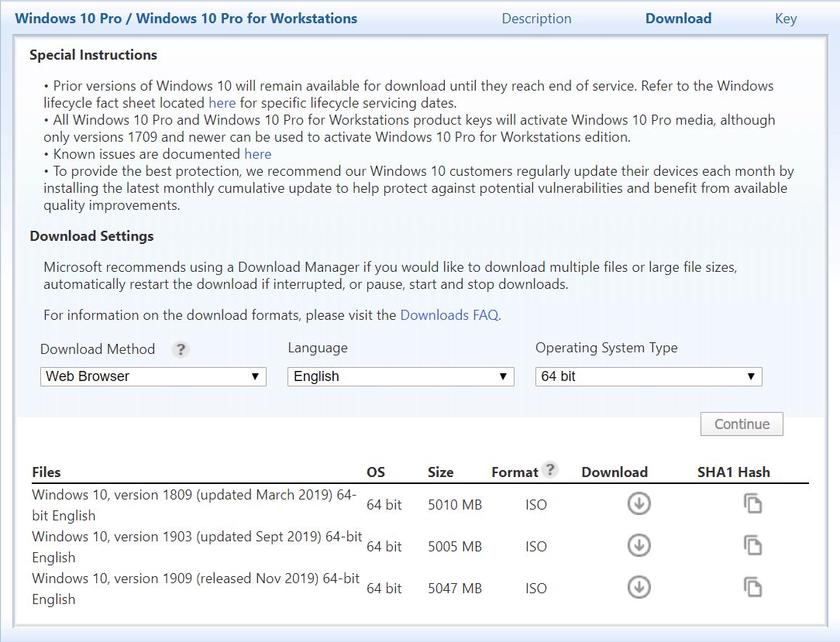Copy SHA1 hash for version 1903
Image resolution: width=840 pixels, height=642 pixels.
(752, 546)
